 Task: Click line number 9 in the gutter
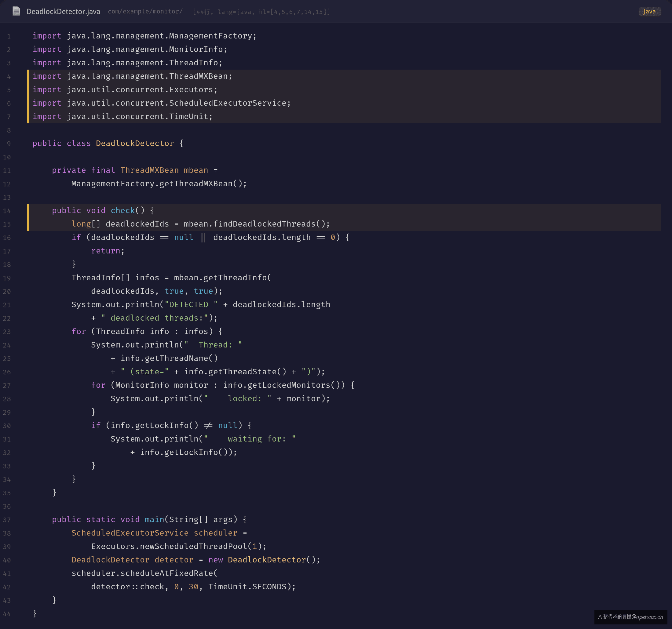pos(9,144)
